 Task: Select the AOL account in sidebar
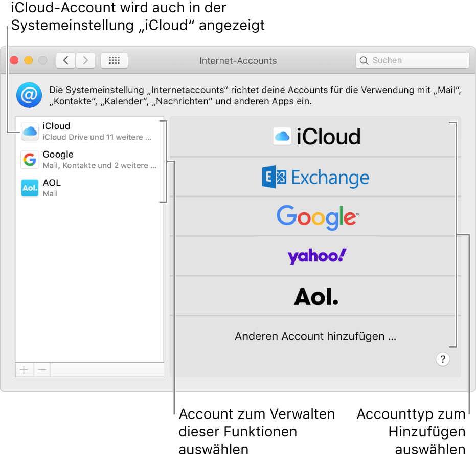point(89,188)
